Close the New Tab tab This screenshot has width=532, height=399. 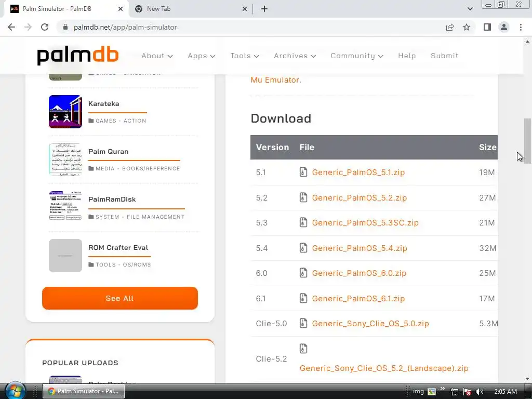[x=245, y=9]
